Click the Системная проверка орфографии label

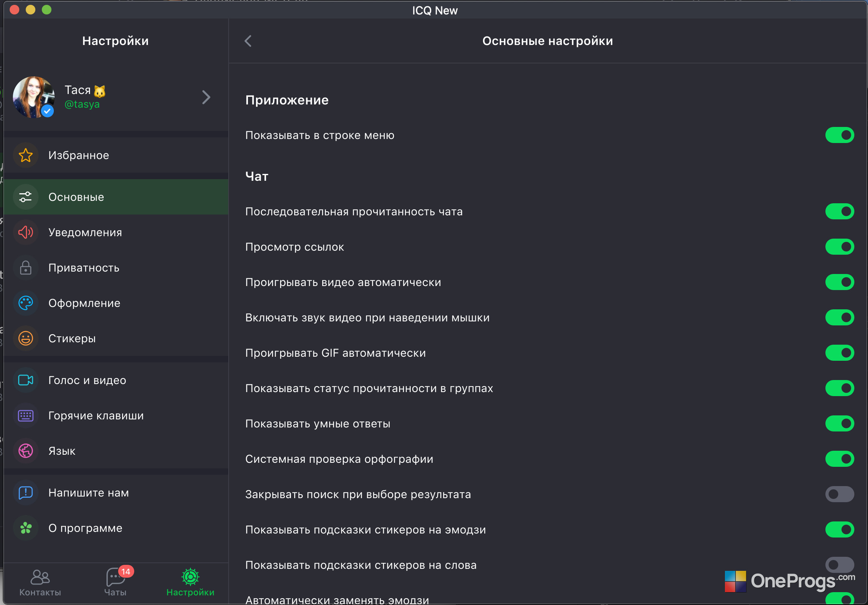tap(339, 459)
